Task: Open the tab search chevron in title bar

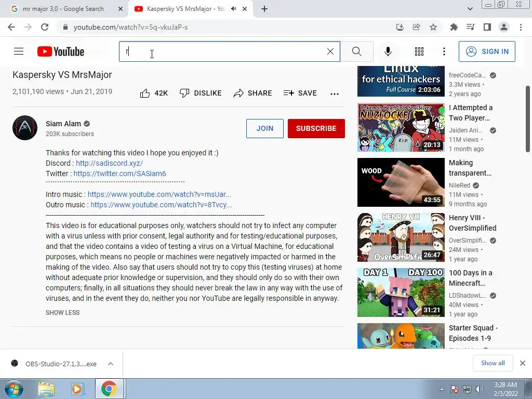Action: coord(470,9)
